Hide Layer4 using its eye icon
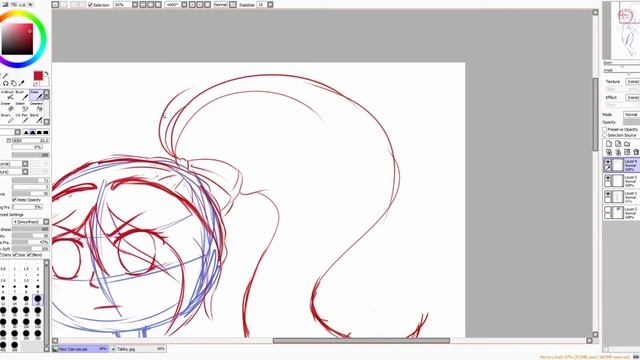Viewport: 640px width, 360px height. pos(608,162)
